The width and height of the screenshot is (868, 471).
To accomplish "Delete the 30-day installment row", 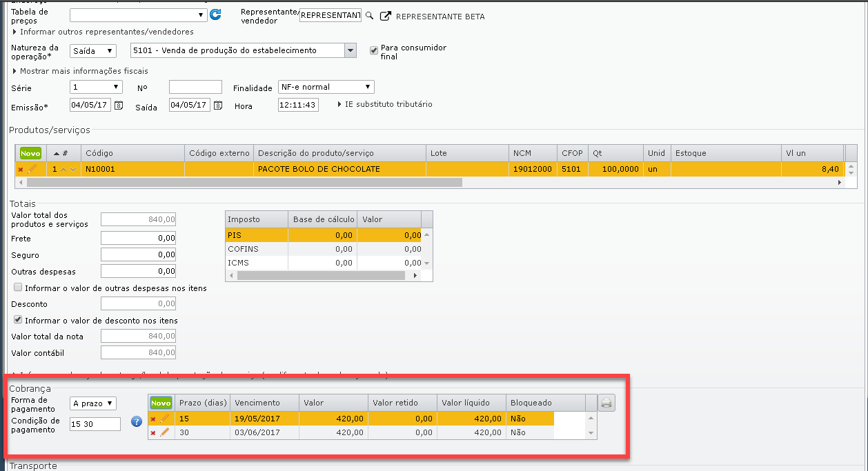I will tap(153, 432).
